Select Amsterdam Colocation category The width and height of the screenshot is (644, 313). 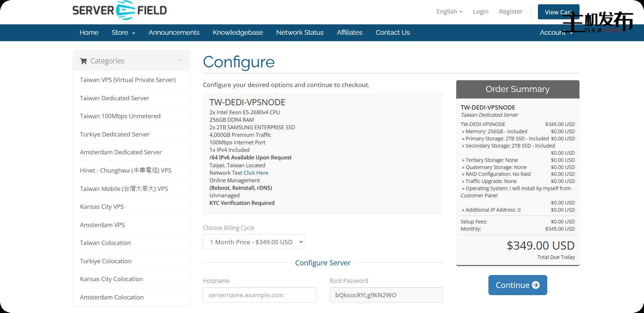click(x=111, y=297)
